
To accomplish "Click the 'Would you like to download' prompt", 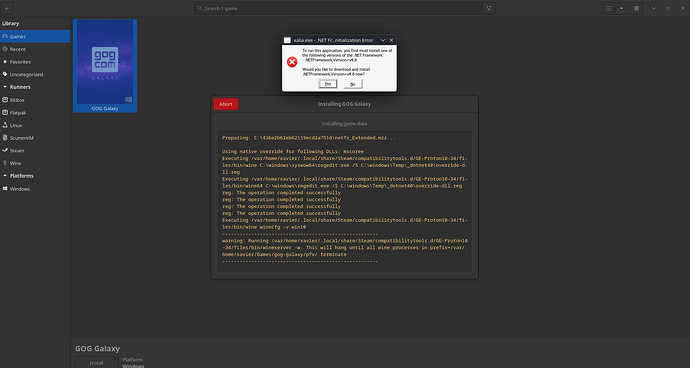I will 336,72.
